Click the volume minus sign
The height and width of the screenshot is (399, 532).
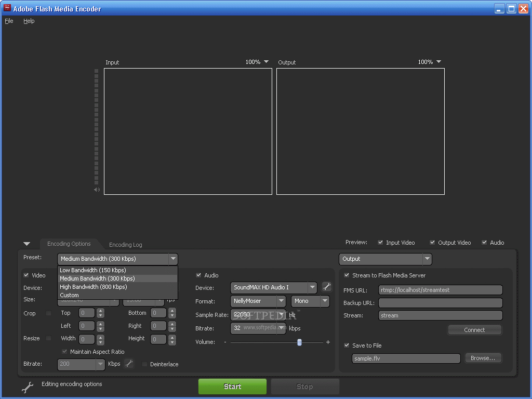(225, 342)
